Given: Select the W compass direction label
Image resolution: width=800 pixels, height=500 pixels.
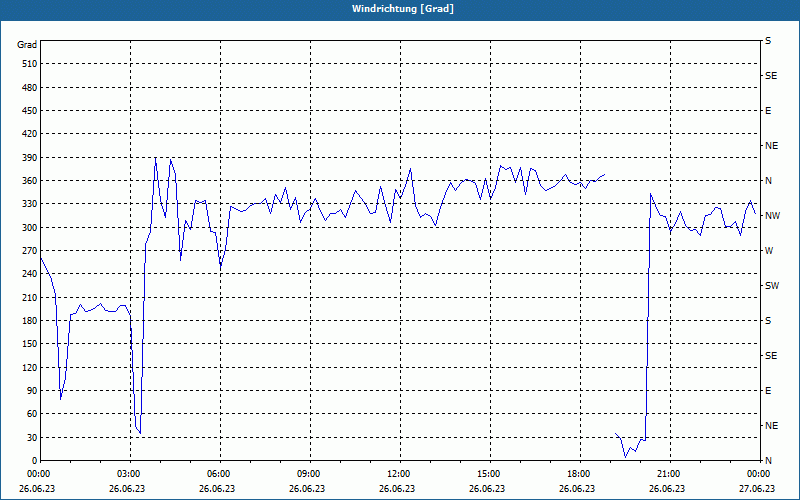Looking at the screenshot, I should click(769, 251).
